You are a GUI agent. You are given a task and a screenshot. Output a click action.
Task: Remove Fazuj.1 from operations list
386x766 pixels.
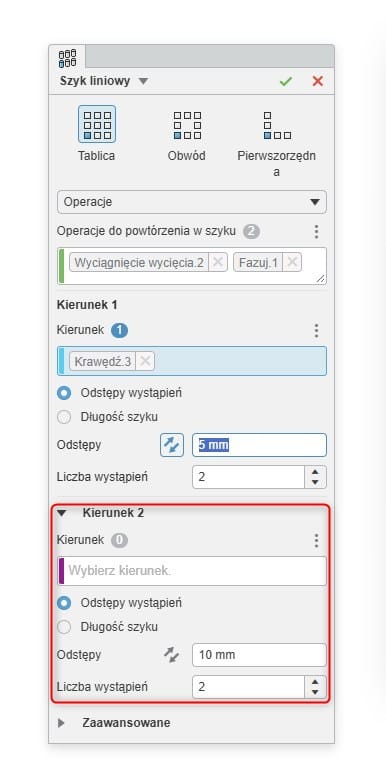pos(292,262)
